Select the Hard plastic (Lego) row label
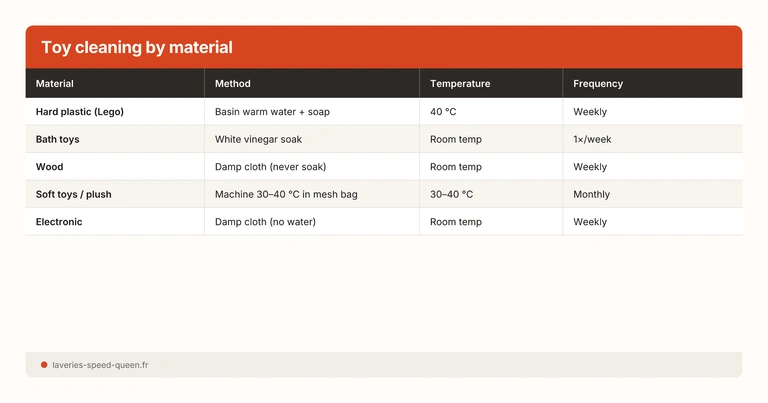Viewport: 768px width, 403px height. tap(80, 112)
